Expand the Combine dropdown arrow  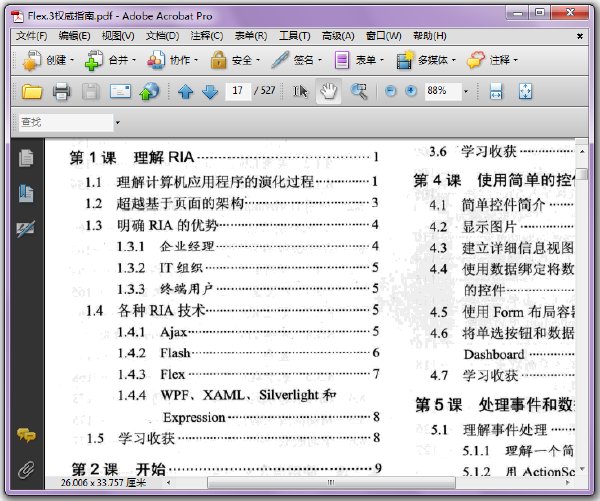(x=134, y=60)
